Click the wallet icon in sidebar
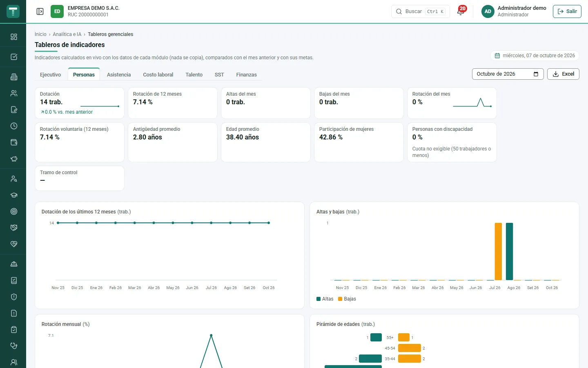Image resolution: width=588 pixels, height=368 pixels. pyautogui.click(x=14, y=142)
